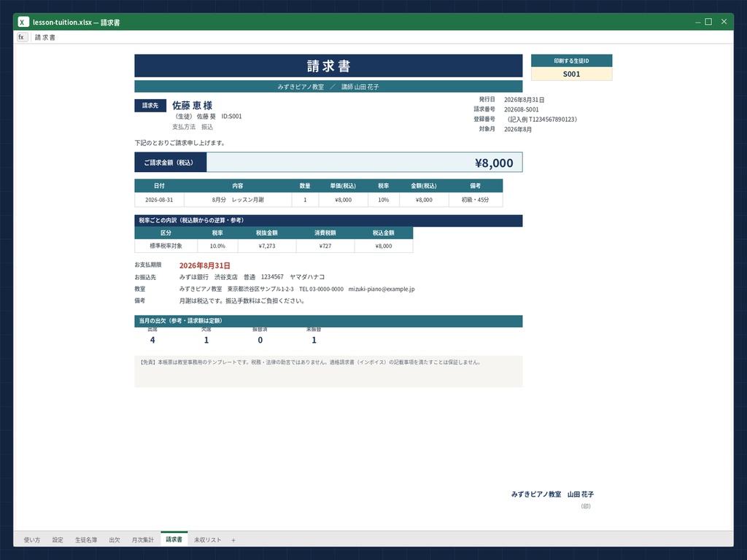
Task: Minimize the lesson-tuition.xlsx window
Action: coord(697,22)
